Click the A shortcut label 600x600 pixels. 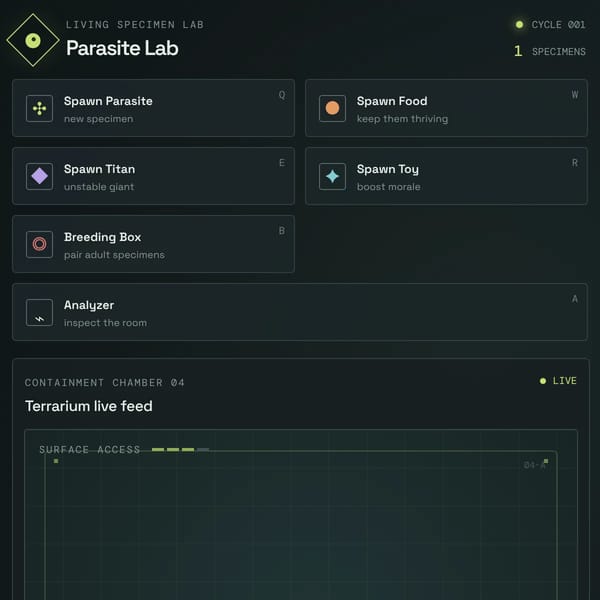point(575,299)
